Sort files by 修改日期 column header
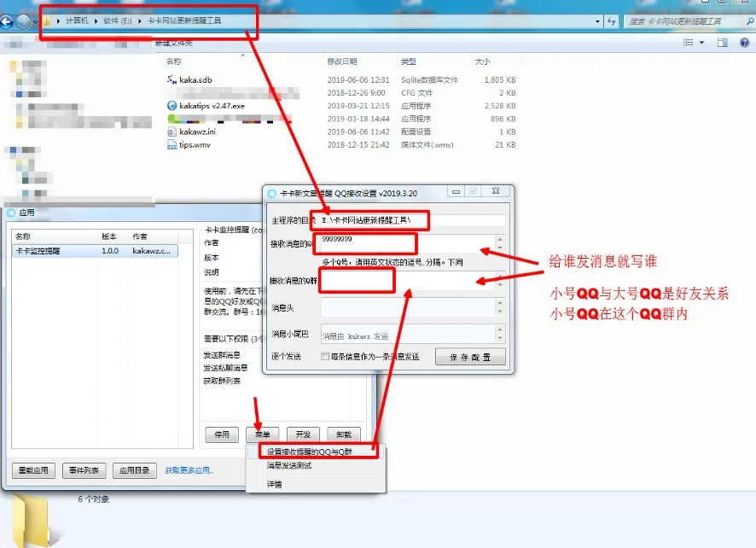 (342, 61)
